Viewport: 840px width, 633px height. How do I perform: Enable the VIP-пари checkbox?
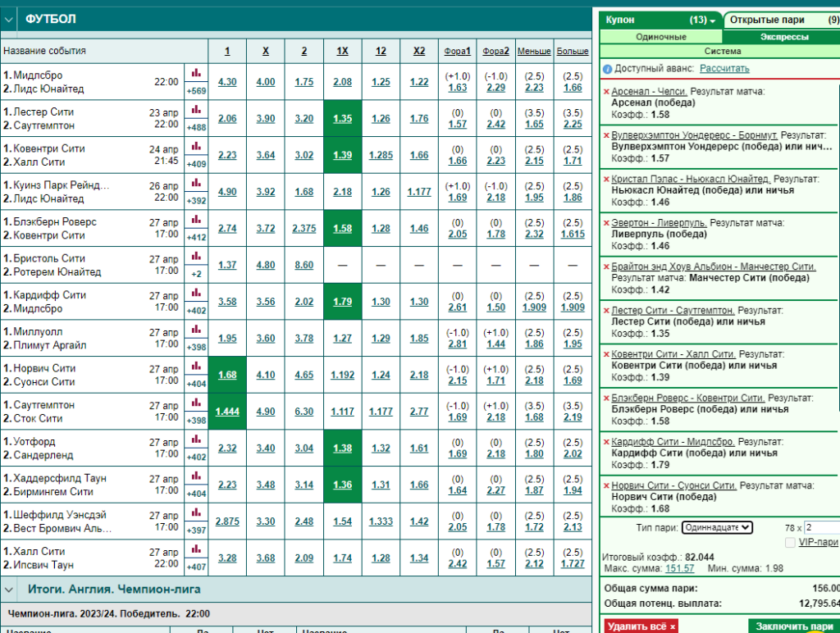coord(790,543)
